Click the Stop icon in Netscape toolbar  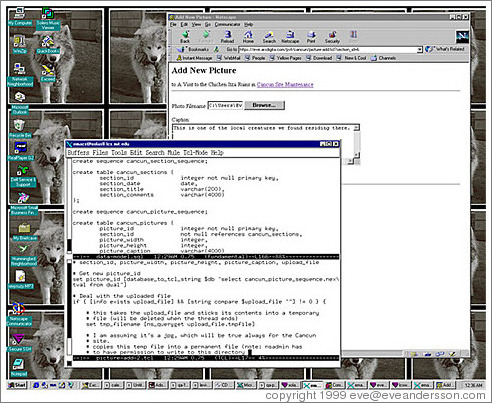point(353,36)
